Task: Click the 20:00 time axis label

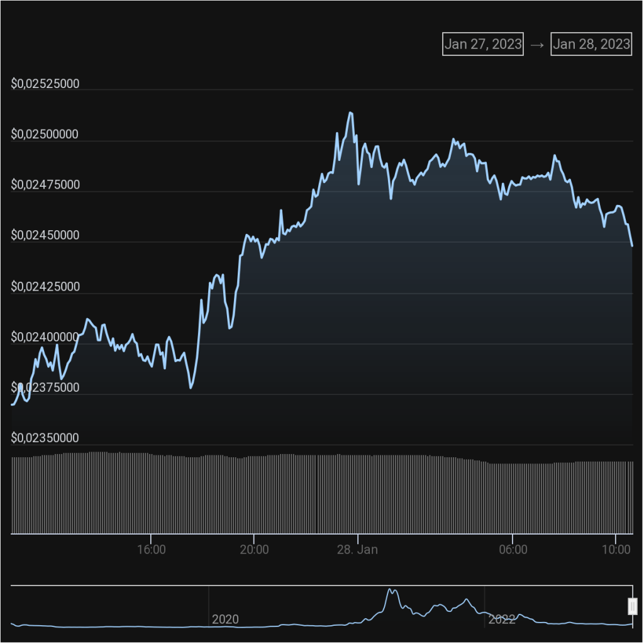Action: tap(254, 550)
